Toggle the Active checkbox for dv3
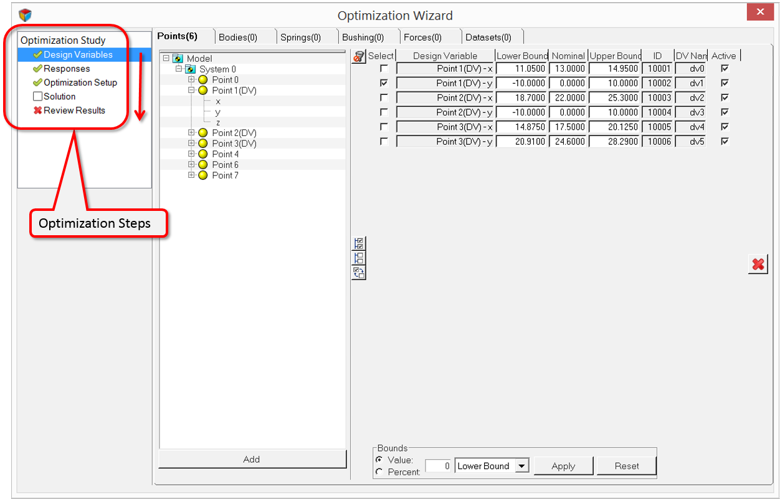This screenshot has width=782, height=501. point(725,112)
